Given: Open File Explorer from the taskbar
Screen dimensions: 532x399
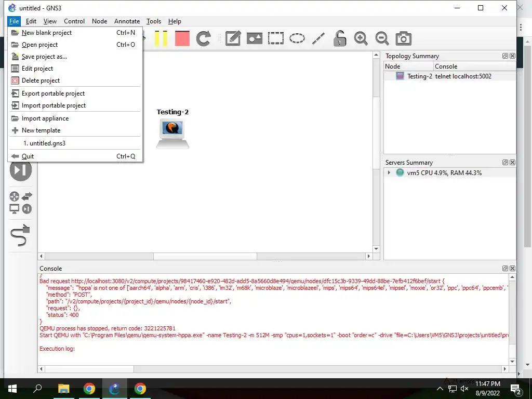Looking at the screenshot, I should [x=63, y=389].
